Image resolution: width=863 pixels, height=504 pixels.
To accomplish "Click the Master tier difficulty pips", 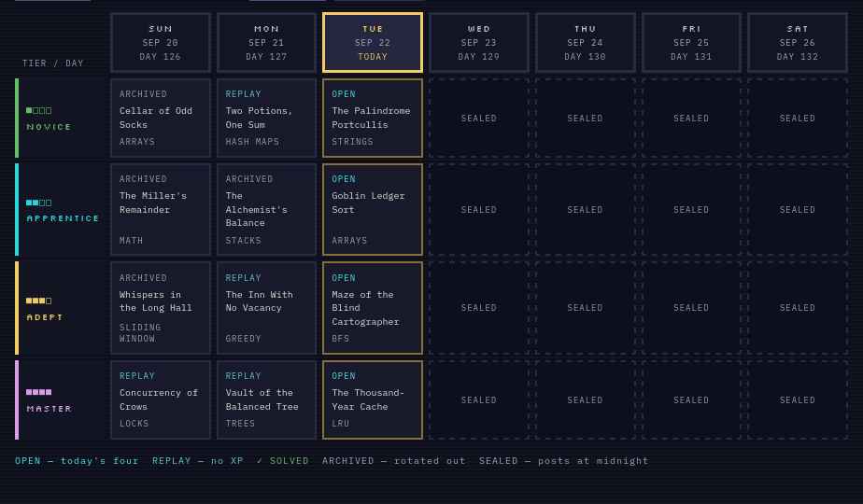I will (38, 392).
